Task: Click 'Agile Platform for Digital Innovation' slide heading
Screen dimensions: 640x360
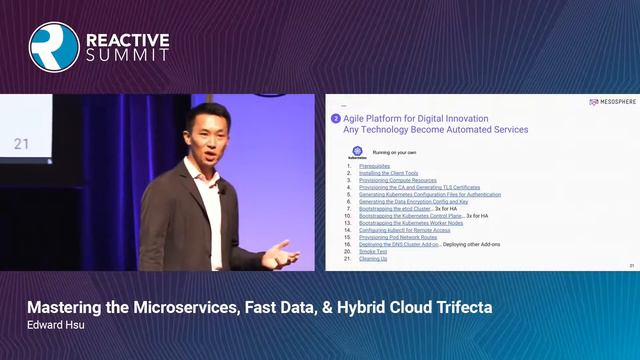Action: tap(416, 119)
